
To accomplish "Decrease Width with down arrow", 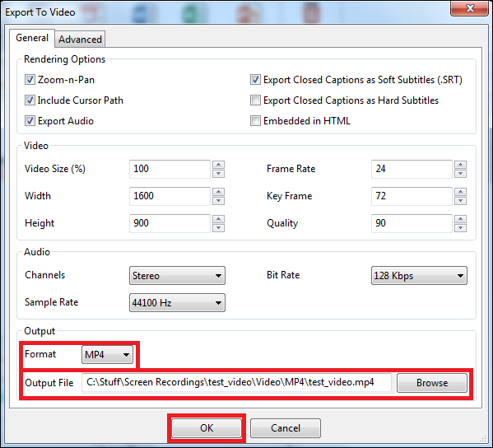I will (x=219, y=201).
